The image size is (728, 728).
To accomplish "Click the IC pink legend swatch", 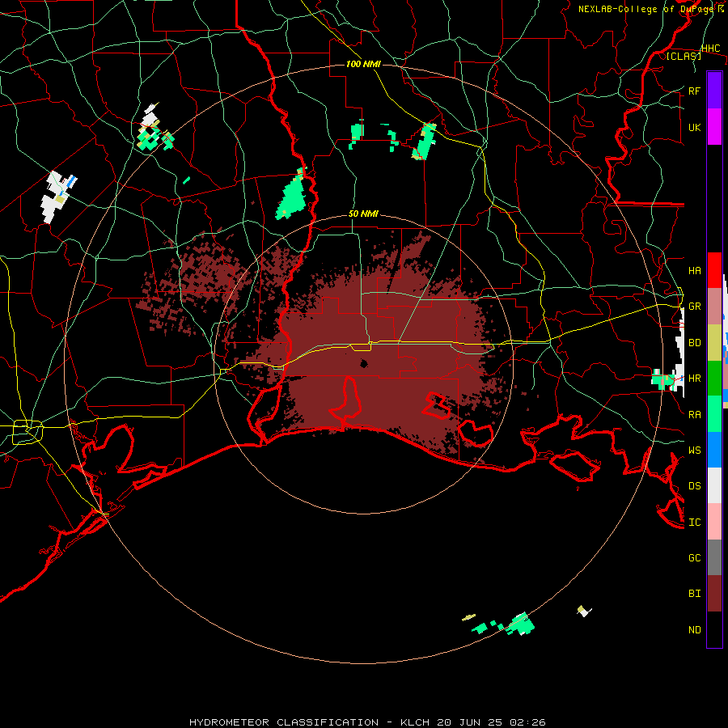I will point(714,522).
